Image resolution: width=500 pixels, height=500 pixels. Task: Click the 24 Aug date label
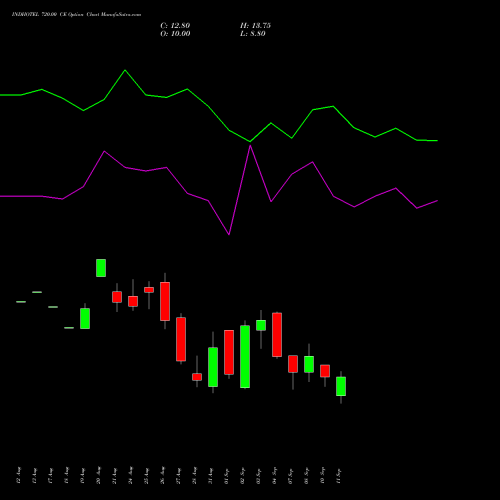click(131, 475)
